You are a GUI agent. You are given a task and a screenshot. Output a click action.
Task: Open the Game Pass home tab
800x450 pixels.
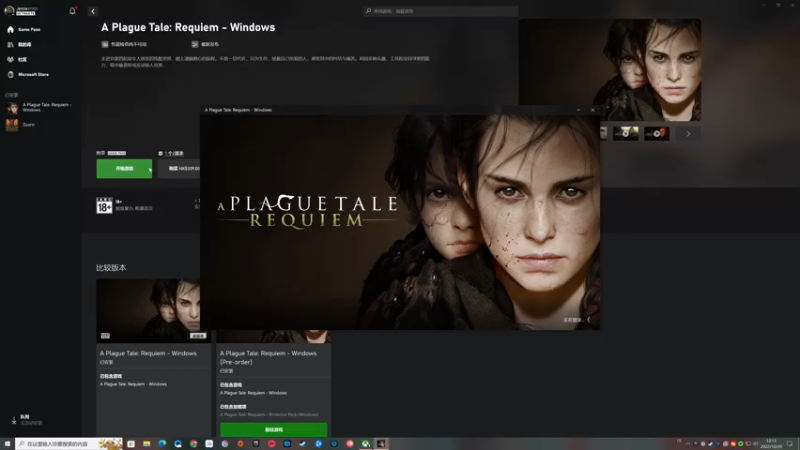point(24,30)
